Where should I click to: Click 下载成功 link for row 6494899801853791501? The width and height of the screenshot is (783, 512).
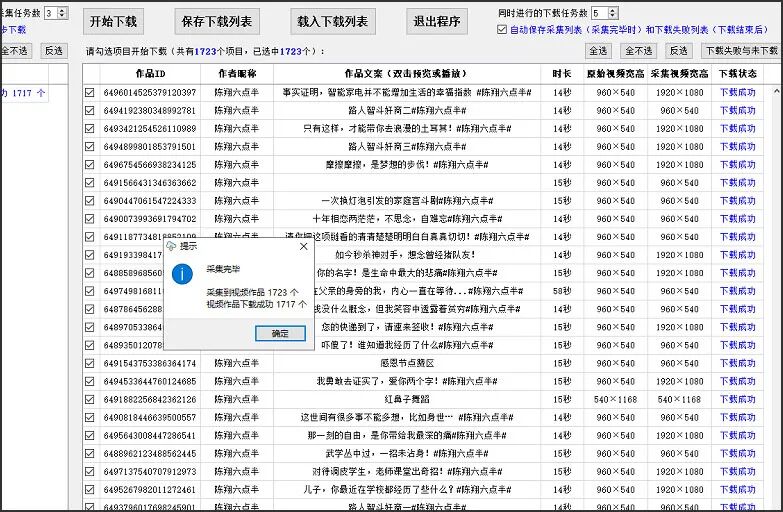(x=738, y=146)
